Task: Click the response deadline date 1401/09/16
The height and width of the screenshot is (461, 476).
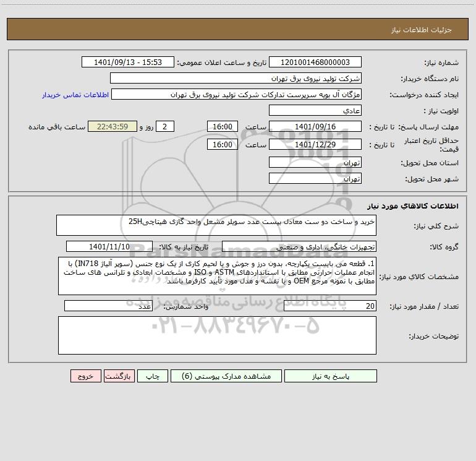Action: (x=315, y=126)
